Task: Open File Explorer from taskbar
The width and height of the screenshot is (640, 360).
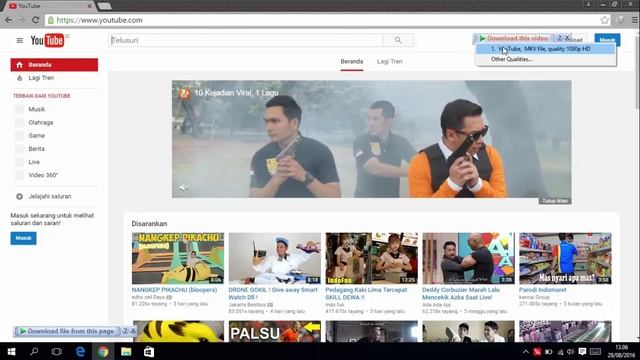Action: [x=126, y=351]
